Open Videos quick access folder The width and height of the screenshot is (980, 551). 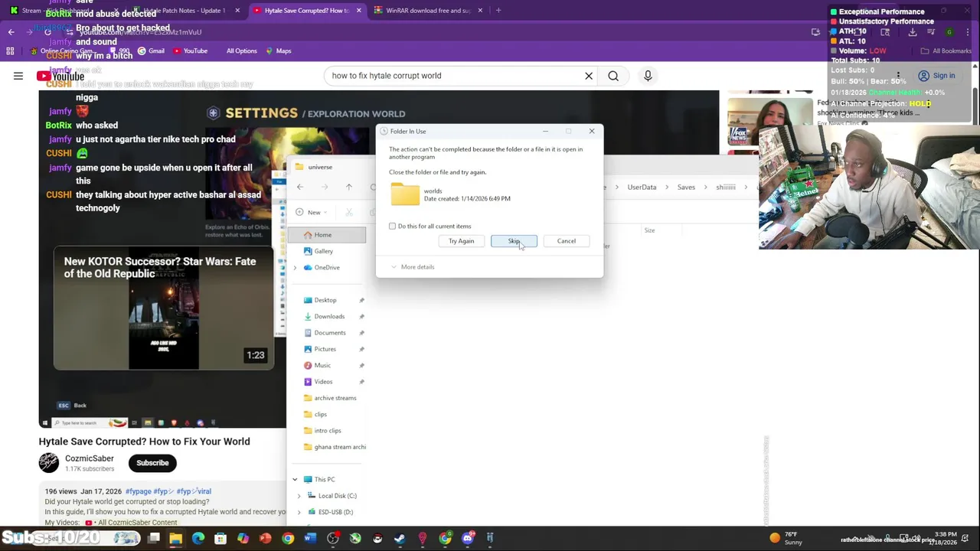coord(323,382)
